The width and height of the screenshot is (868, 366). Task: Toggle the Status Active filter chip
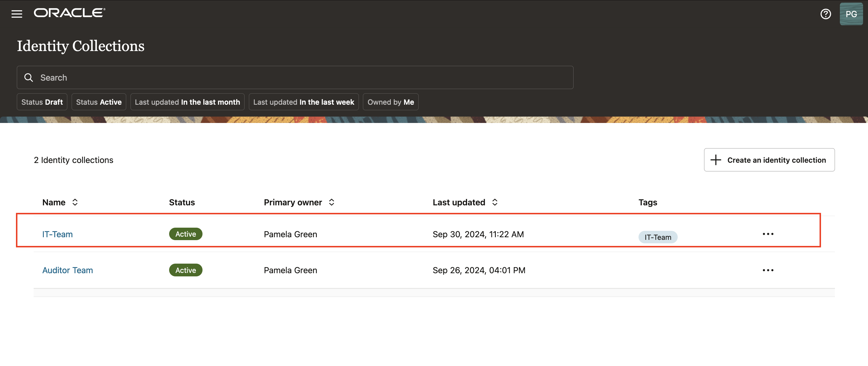(99, 102)
